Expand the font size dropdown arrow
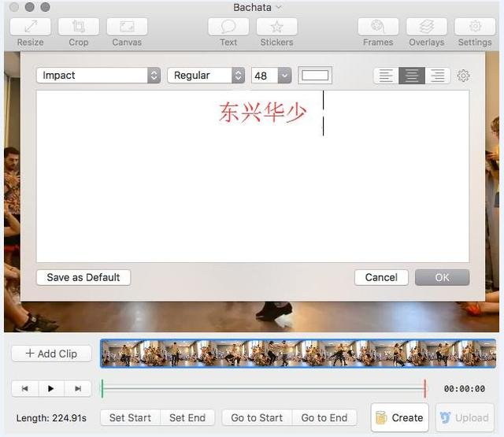Viewport: 504px width, 437px height. [285, 76]
